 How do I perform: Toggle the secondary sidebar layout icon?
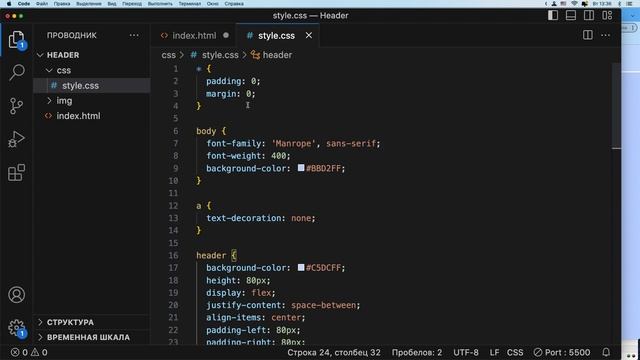589,16
